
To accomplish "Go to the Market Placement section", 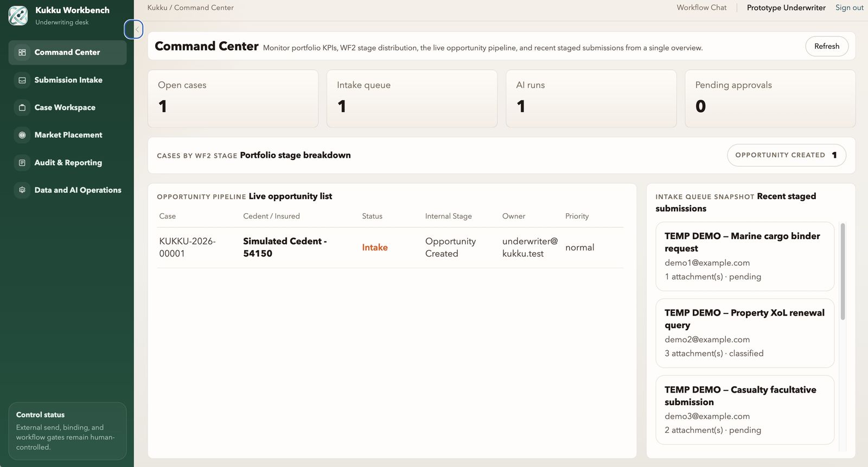I will 67,135.
